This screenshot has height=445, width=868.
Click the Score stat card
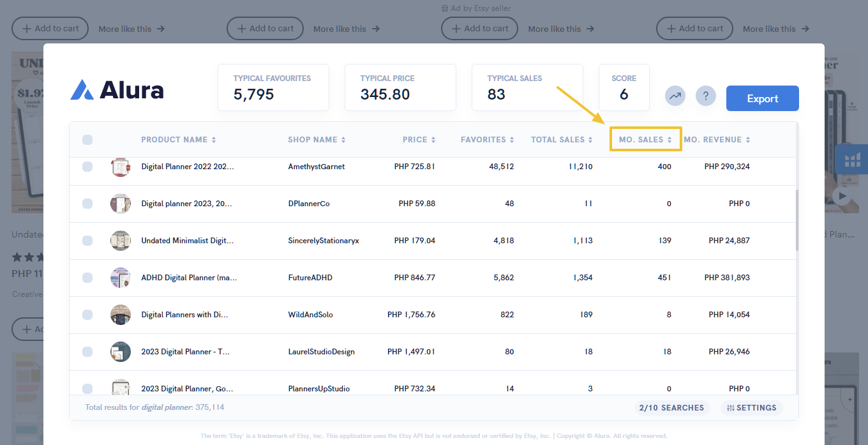(624, 87)
